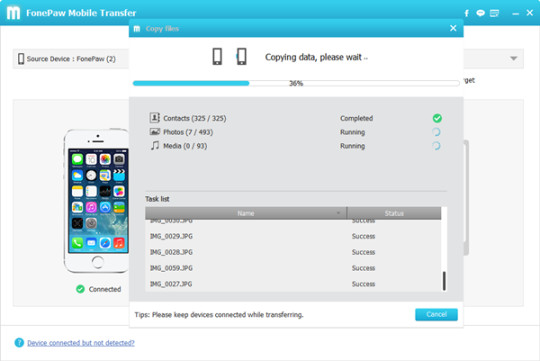540x361 pixels.
Task: Click Success status for IMG_0027.JPG
Action: pyautogui.click(x=363, y=283)
